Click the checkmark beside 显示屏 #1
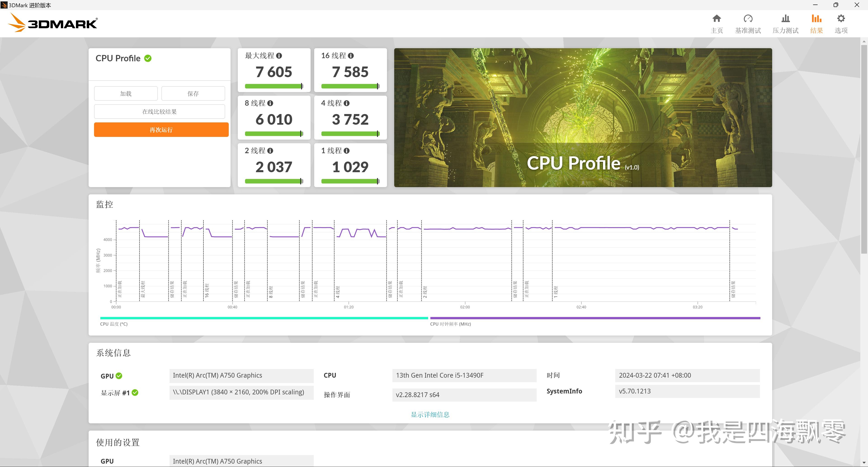This screenshot has height=467, width=868. [135, 393]
